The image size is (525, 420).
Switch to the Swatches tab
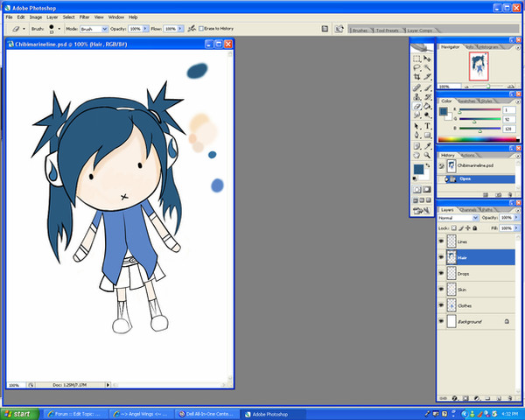pyautogui.click(x=466, y=101)
